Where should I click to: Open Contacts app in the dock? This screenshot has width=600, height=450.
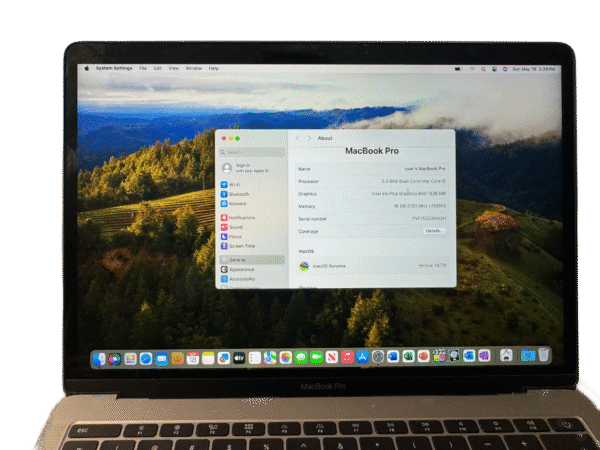click(x=177, y=359)
